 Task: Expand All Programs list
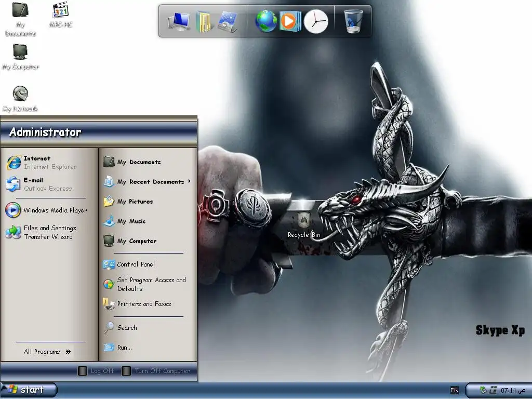click(x=47, y=352)
